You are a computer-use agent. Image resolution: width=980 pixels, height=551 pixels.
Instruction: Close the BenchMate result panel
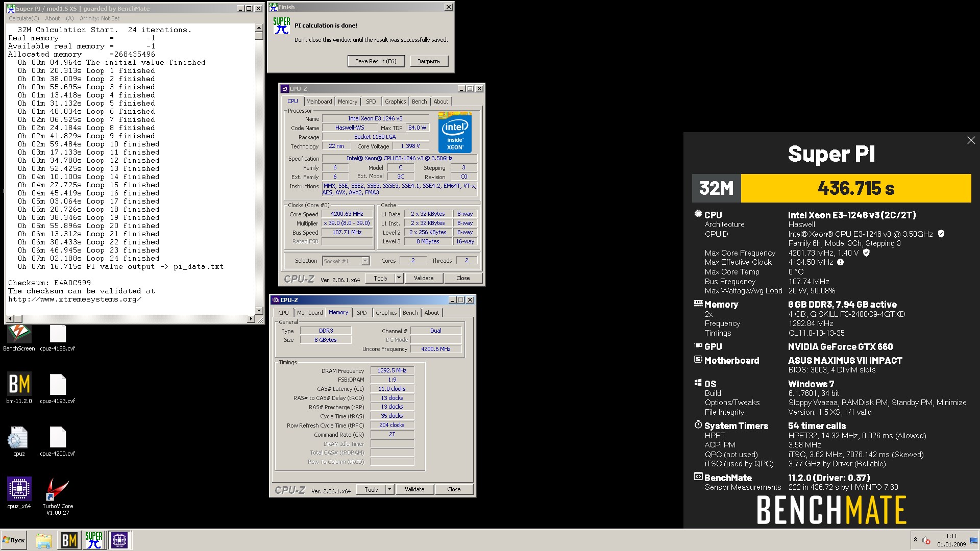click(971, 140)
